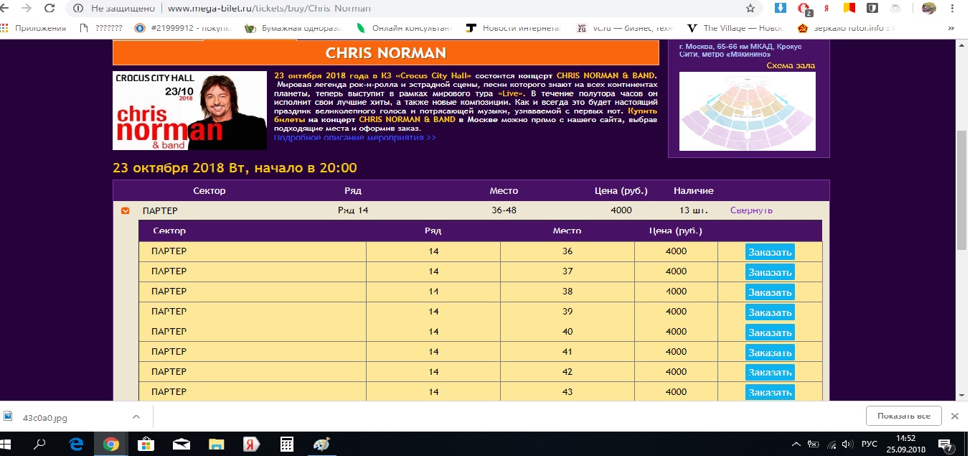Open 'Подробное описание мероприятия' link
This screenshot has width=980, height=456.
tap(354, 137)
